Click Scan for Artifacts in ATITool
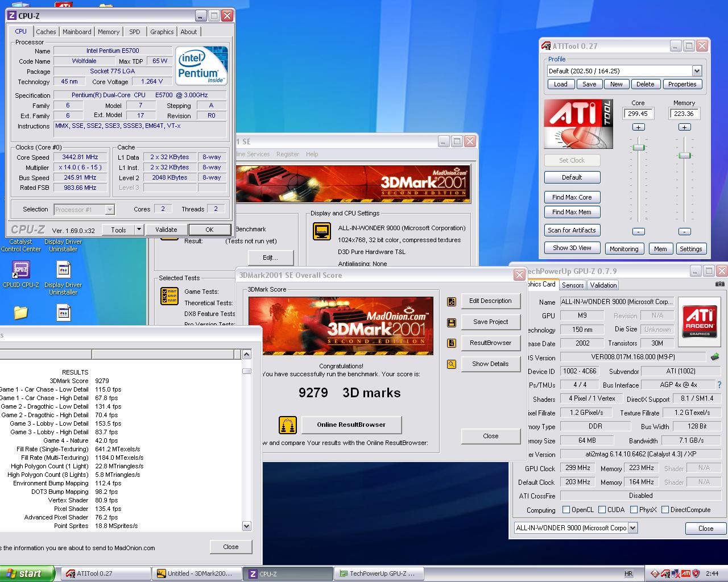The width and height of the screenshot is (728, 582). coord(572,230)
